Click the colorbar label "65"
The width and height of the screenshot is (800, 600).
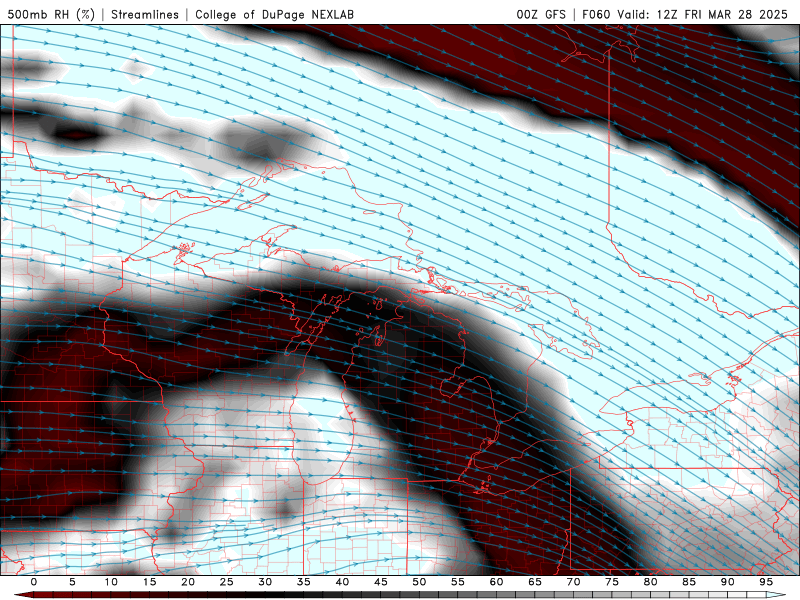click(535, 582)
